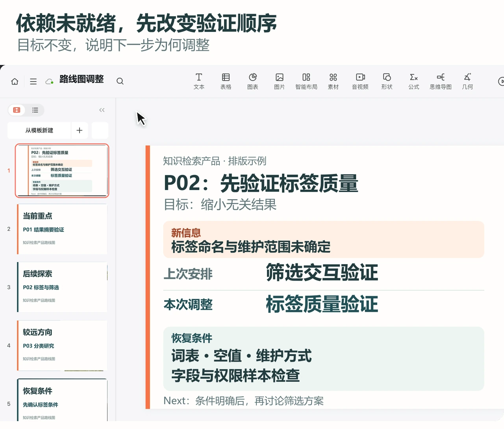Click the 上次安排 label
Viewport: 504px width, 429px height.
coord(188,274)
